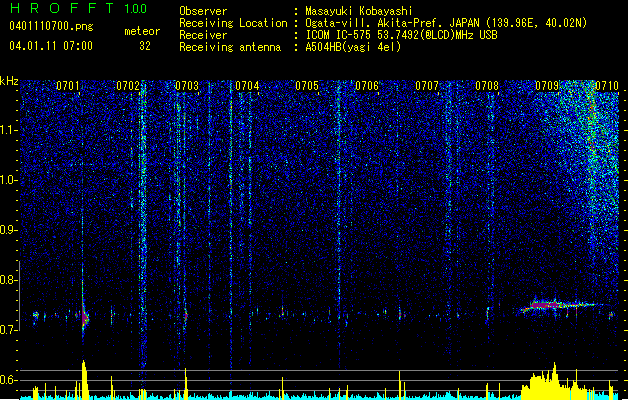
Task: Click the Observer label
Action: [x=203, y=11]
